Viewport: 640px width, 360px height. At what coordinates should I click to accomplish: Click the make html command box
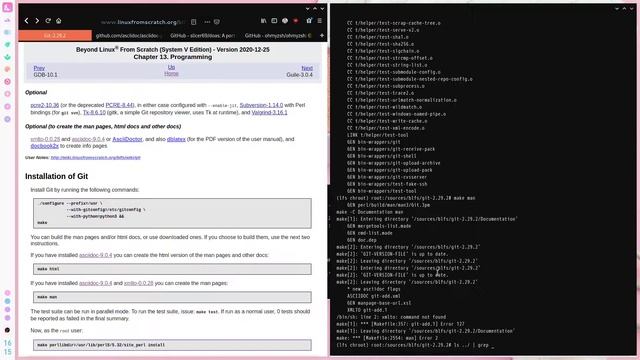(172, 269)
